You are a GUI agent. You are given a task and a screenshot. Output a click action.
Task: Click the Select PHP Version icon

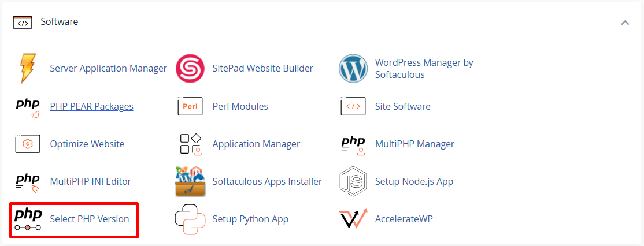pyautogui.click(x=28, y=219)
